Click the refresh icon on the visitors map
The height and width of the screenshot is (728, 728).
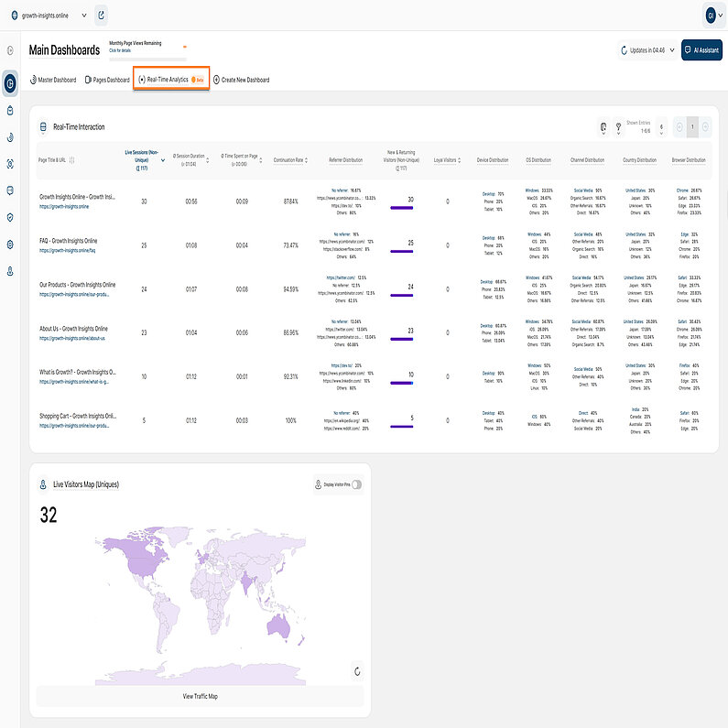click(357, 671)
